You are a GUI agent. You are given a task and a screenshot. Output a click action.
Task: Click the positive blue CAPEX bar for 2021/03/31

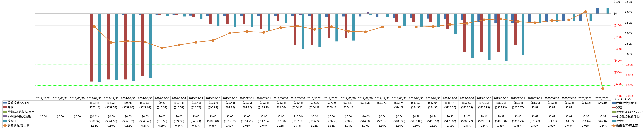click(x=597, y=11)
